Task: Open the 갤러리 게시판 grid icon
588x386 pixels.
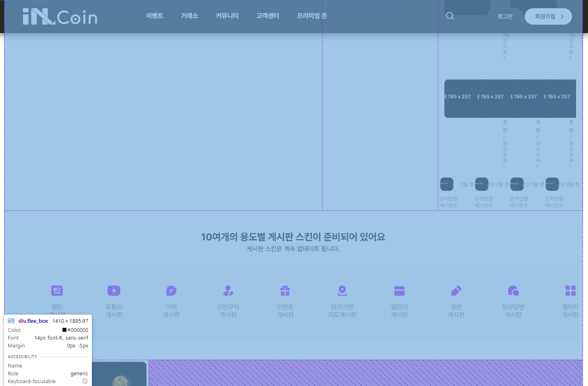Action: pyautogui.click(x=570, y=290)
